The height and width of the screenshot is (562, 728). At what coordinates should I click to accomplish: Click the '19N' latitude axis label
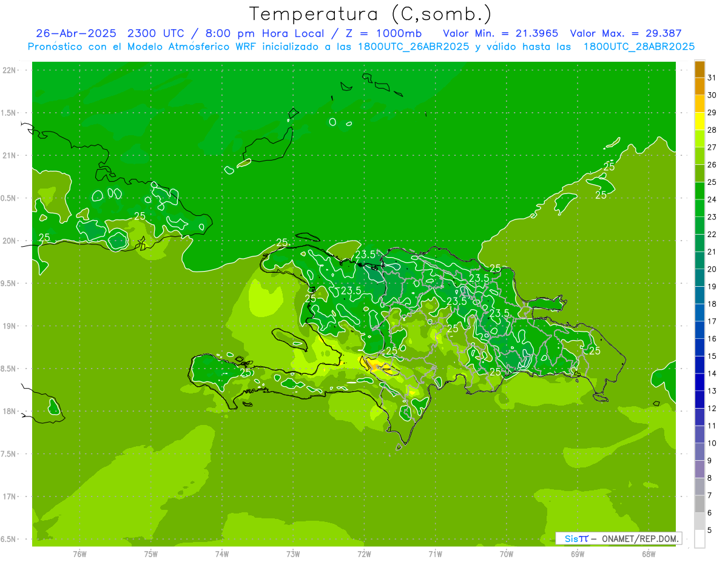(9, 326)
